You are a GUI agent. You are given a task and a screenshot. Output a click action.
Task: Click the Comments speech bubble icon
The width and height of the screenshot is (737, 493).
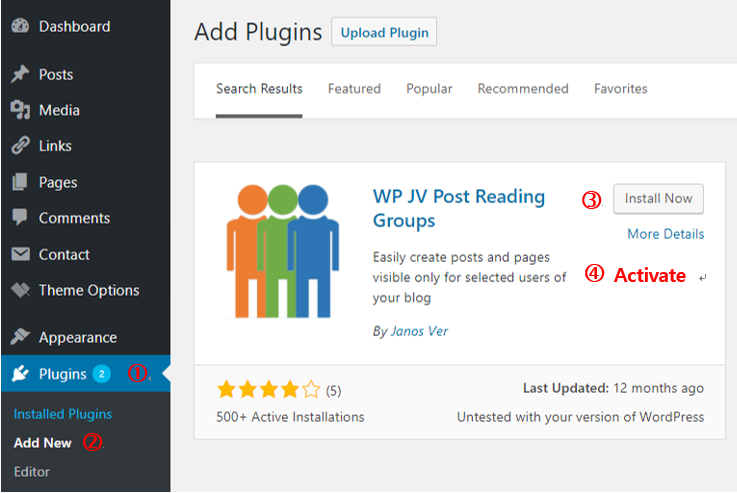click(20, 218)
